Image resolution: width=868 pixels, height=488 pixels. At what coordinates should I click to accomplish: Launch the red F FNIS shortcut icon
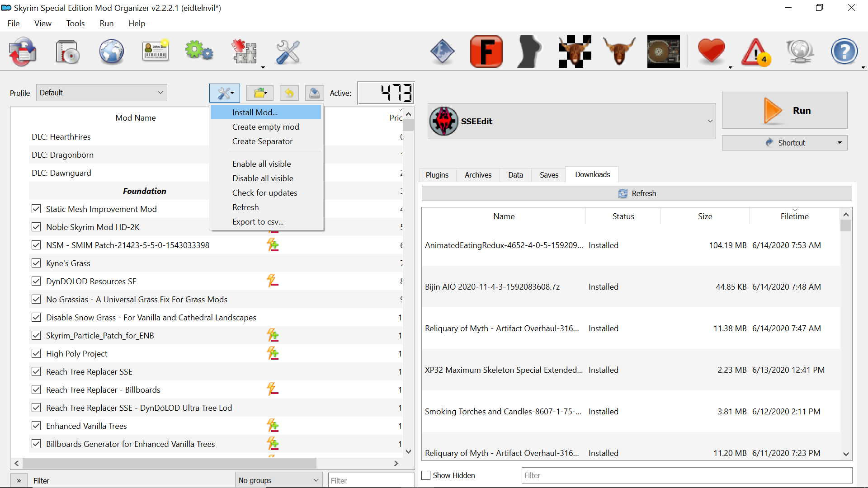coord(486,52)
